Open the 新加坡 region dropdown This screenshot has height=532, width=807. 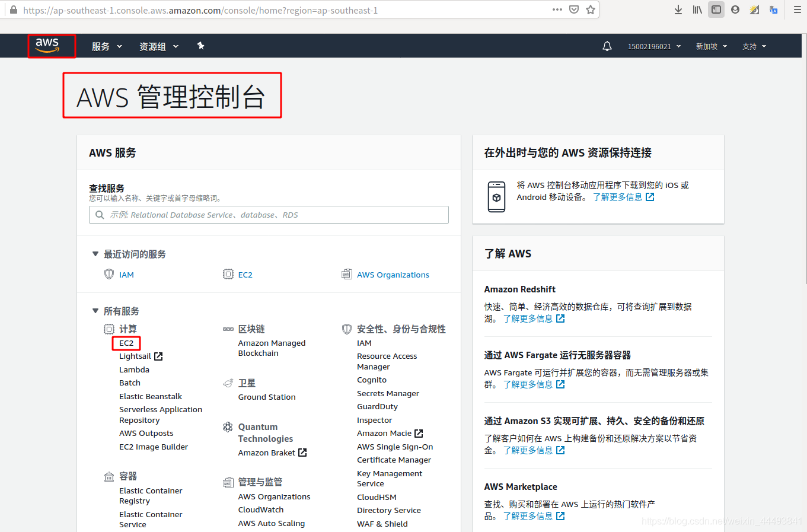point(711,46)
